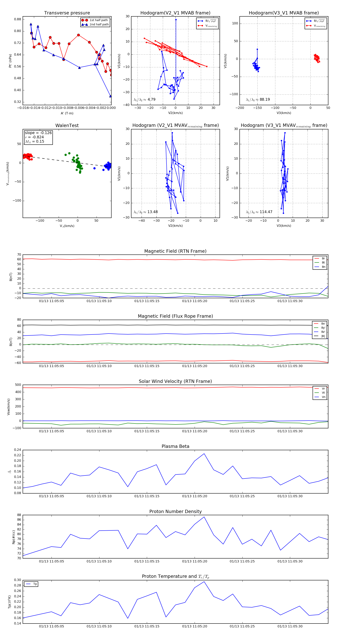
Task: Click the "B/√μ0ρ" legend entry in V2_V1 MVAB hodogram
Action: point(207,21)
